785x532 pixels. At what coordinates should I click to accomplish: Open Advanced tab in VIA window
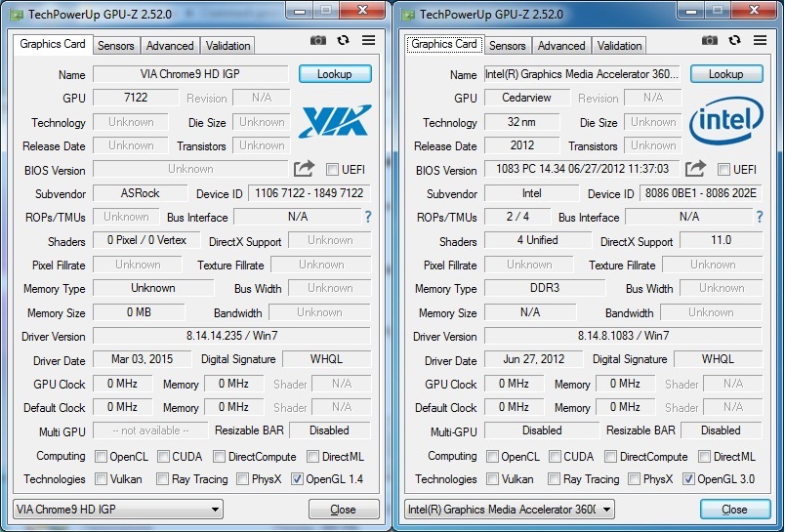click(170, 46)
